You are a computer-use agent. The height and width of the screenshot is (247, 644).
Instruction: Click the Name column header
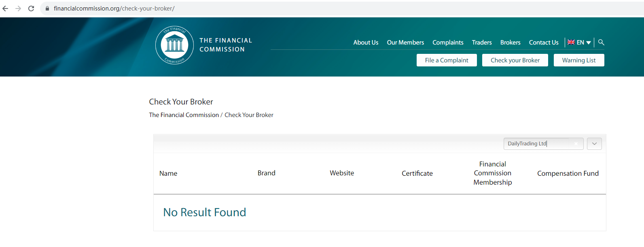(x=168, y=173)
